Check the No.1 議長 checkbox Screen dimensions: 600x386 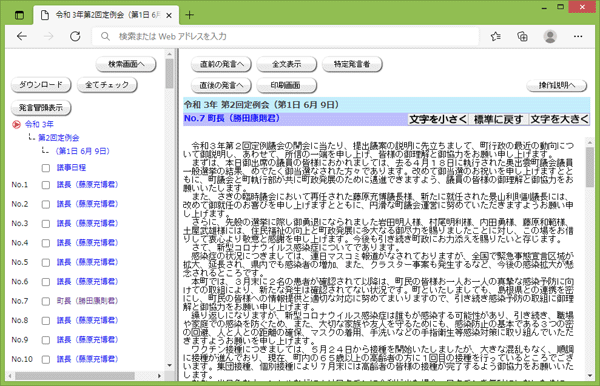pos(46,185)
